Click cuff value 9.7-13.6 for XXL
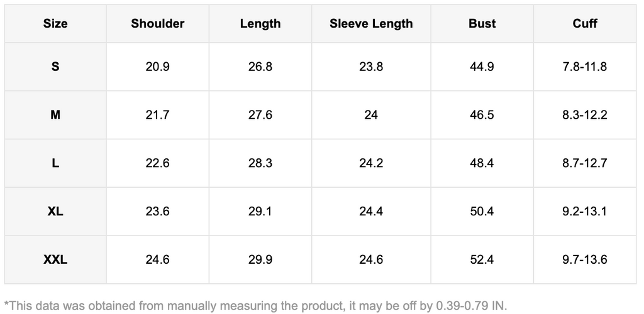Screen dimensions: 644x314 click(x=585, y=259)
